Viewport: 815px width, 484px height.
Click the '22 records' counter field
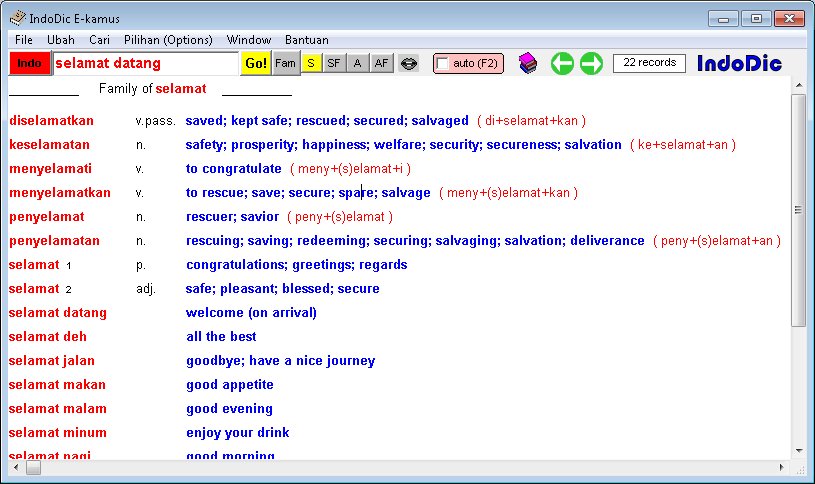tap(649, 63)
